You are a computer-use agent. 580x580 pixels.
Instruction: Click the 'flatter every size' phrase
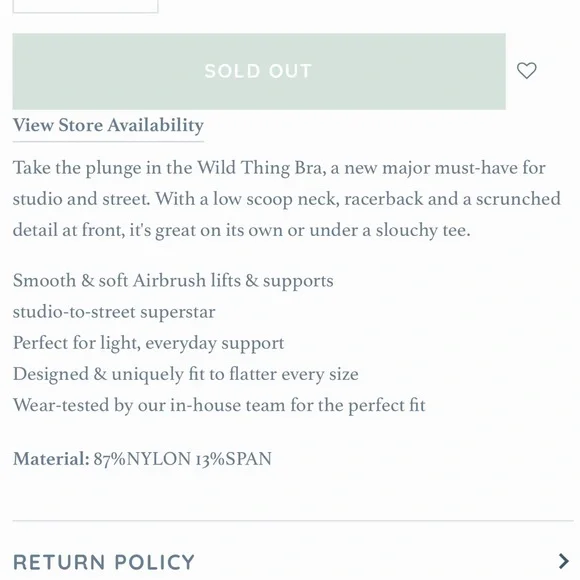click(294, 374)
